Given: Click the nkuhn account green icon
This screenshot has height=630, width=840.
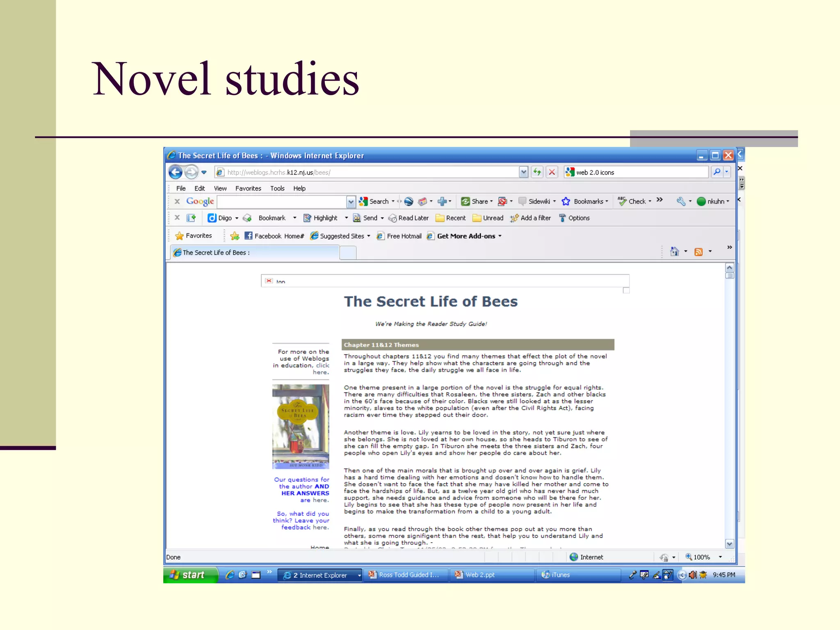Looking at the screenshot, I should tap(701, 201).
